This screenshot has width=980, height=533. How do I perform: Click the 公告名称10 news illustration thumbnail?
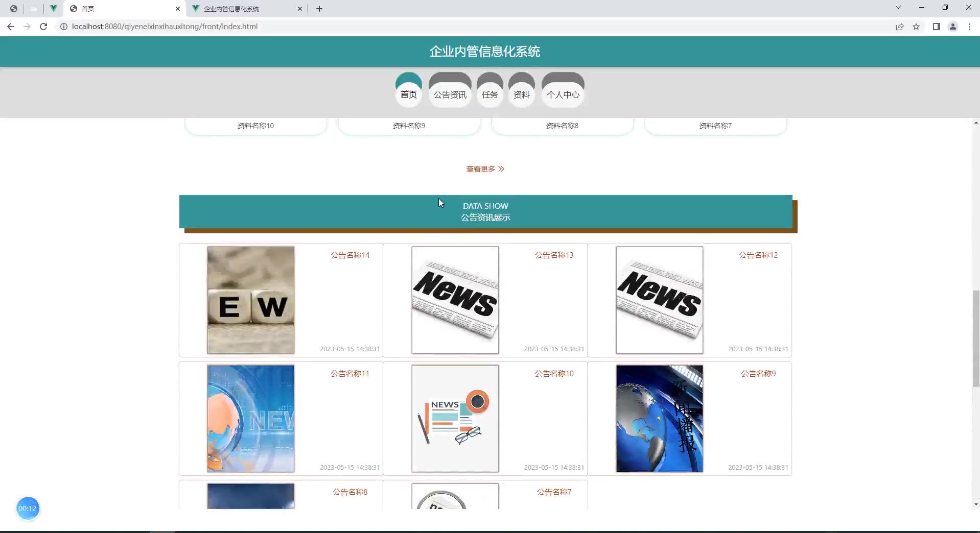pos(455,419)
